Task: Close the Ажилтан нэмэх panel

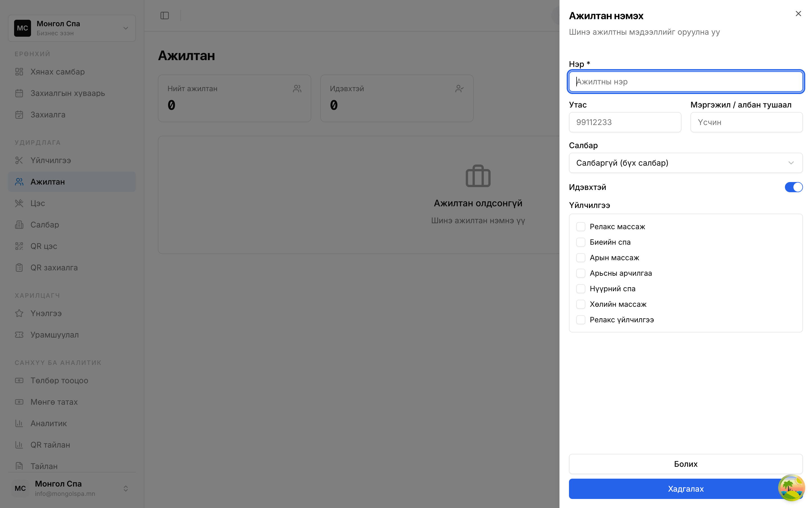Action: click(798, 14)
